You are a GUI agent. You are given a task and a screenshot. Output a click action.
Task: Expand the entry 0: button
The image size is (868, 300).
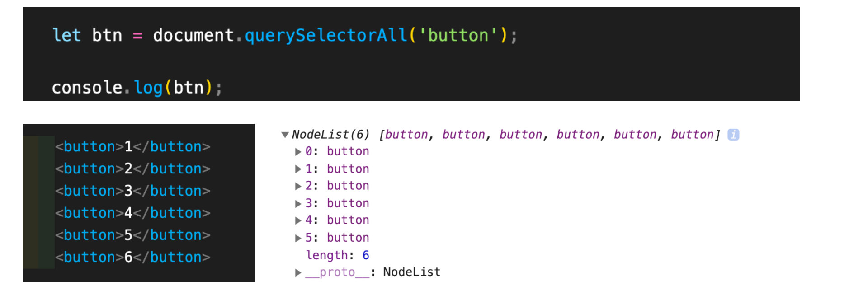tap(298, 152)
